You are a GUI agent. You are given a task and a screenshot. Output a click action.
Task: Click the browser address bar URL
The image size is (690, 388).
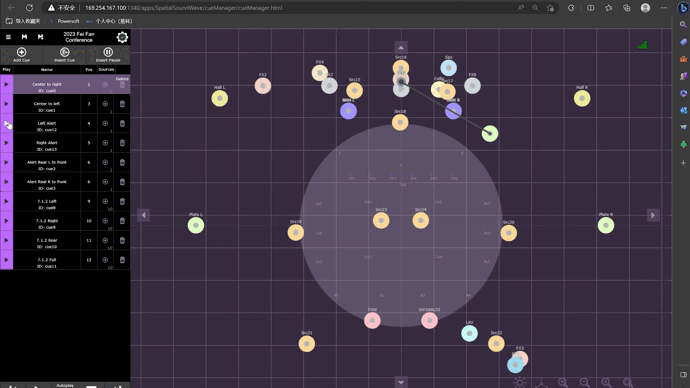(x=184, y=8)
